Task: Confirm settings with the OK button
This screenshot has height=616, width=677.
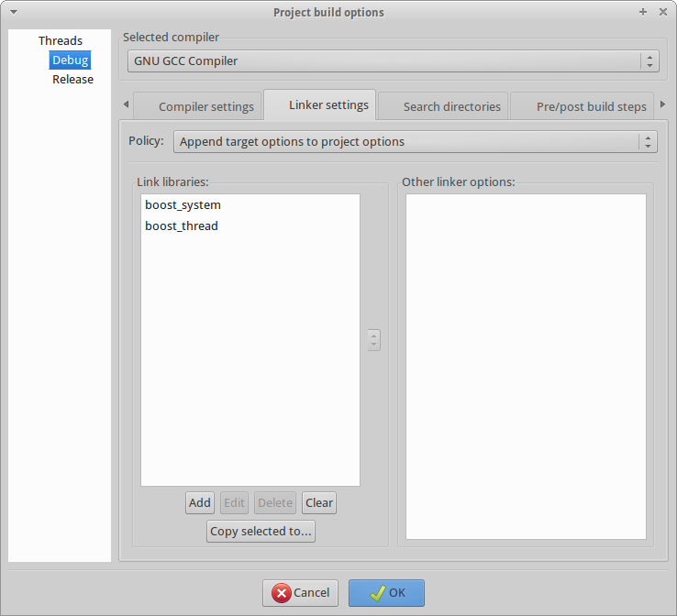Action: point(386,593)
